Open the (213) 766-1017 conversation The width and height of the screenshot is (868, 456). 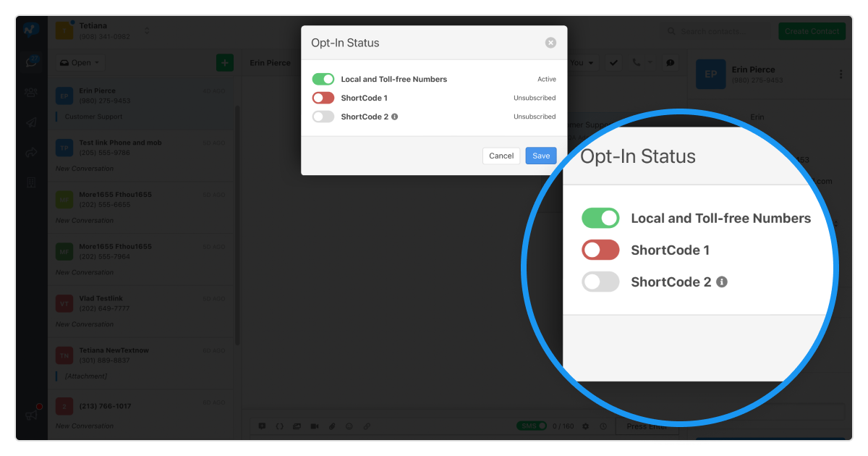click(141, 415)
